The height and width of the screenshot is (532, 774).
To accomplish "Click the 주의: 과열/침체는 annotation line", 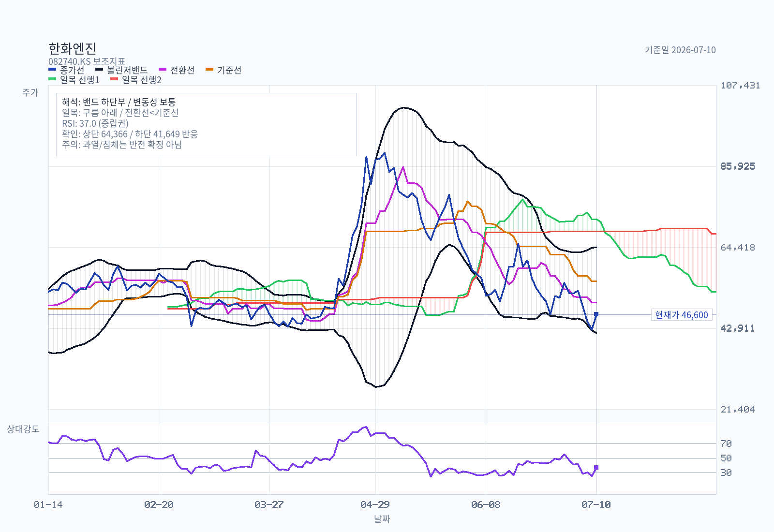I will [122, 145].
